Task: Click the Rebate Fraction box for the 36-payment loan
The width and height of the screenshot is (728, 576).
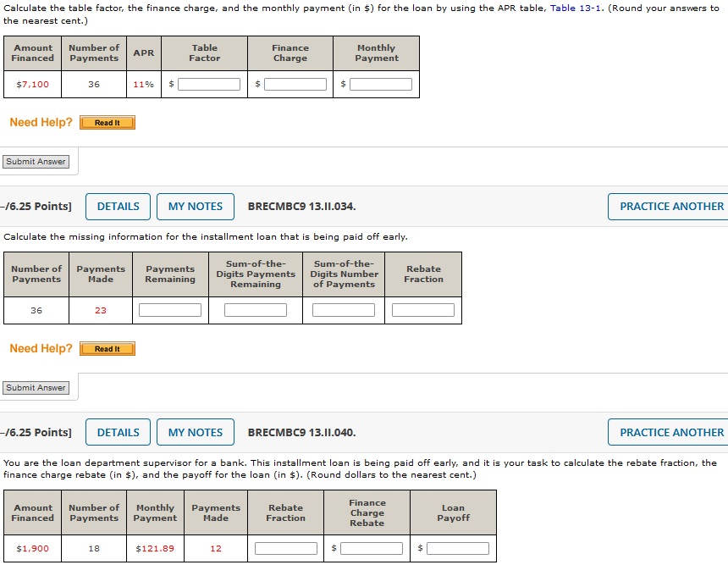Action: [422, 309]
